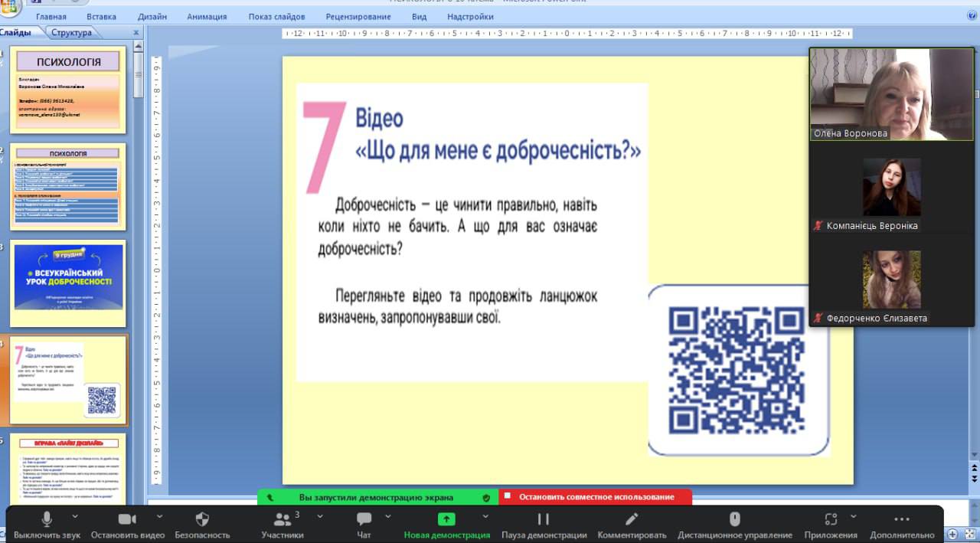Open the Приложения apps icon
The width and height of the screenshot is (980, 543).
coord(830,519)
